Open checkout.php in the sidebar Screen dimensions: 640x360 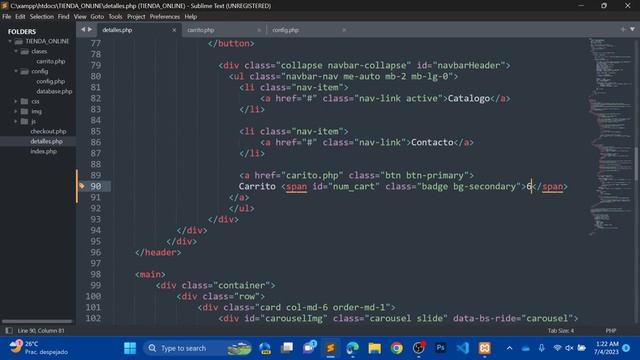(x=48, y=131)
